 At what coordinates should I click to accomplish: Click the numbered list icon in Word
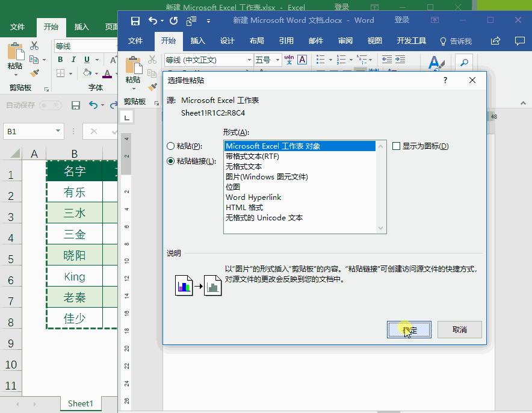pos(341,60)
